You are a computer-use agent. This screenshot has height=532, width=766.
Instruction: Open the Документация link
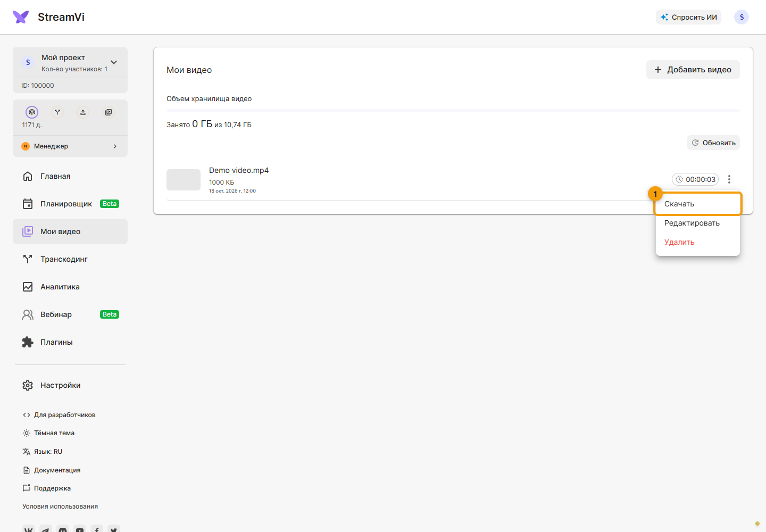tap(52, 470)
